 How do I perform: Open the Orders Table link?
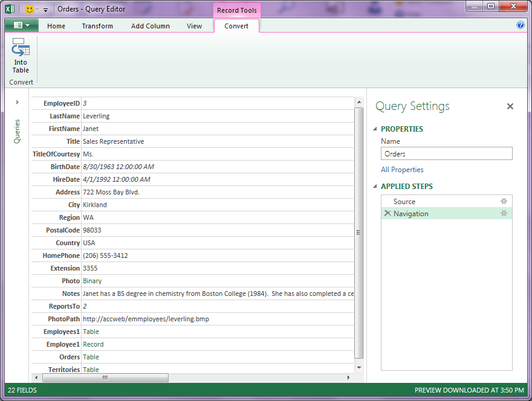click(91, 357)
